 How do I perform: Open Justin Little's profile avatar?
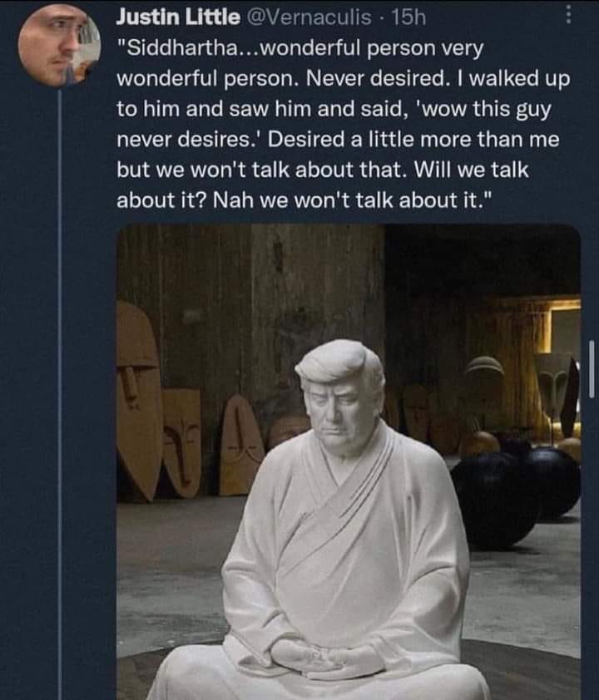(59, 45)
